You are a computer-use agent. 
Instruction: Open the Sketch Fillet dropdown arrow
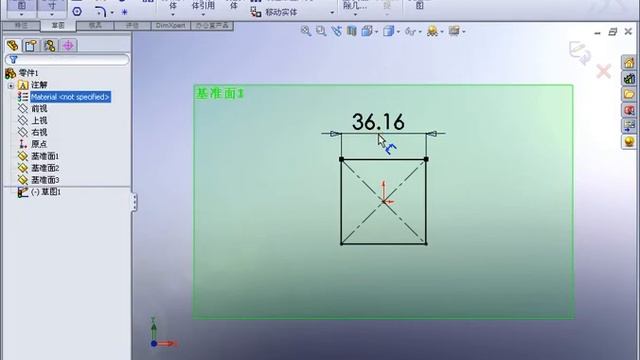pos(112,13)
